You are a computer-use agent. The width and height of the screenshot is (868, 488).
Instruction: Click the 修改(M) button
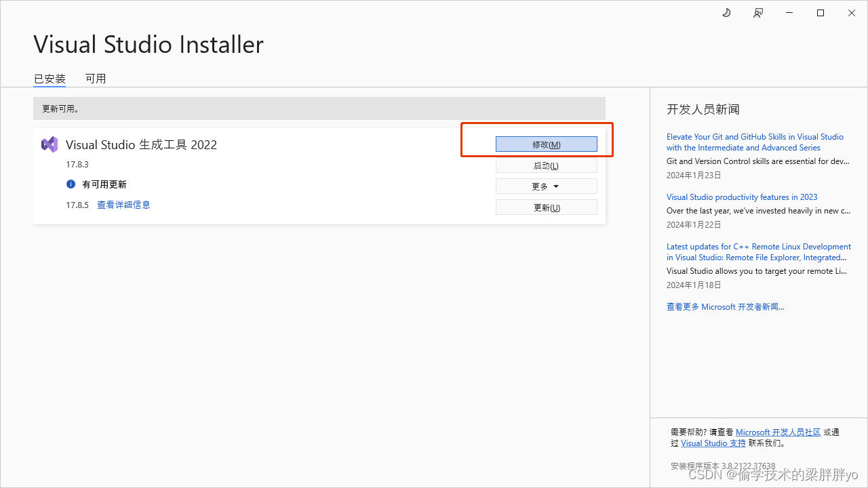(546, 144)
